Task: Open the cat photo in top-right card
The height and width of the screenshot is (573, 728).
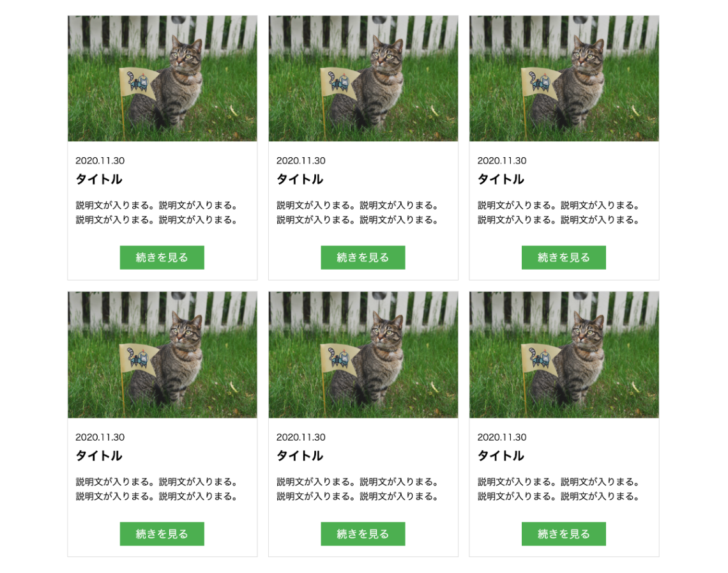Action: click(564, 79)
